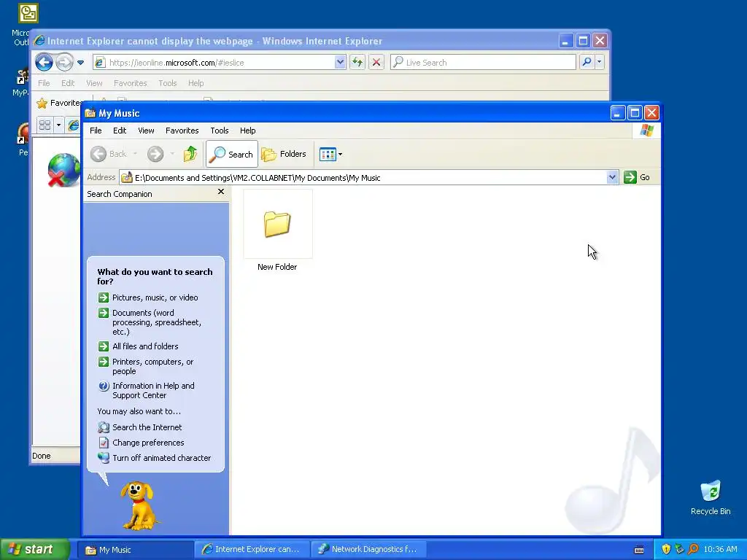Click in the My Music address path field
Viewport: 747px width, 560px height.
(x=363, y=178)
